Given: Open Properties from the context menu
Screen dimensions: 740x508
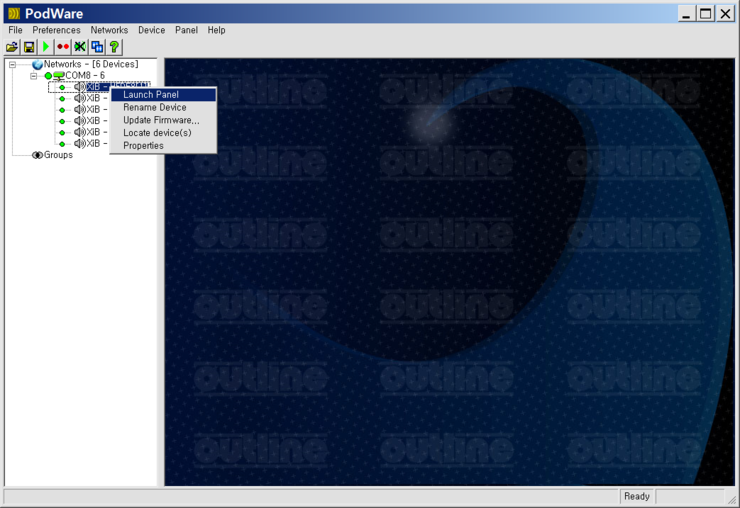Looking at the screenshot, I should pos(163,145).
